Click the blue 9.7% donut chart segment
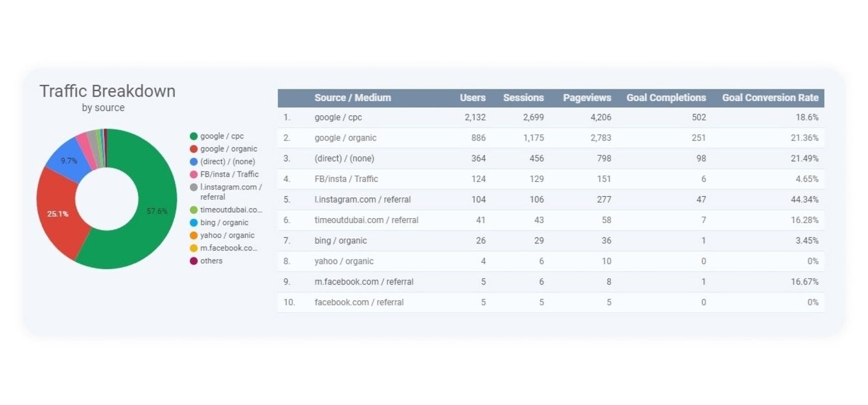This screenshot has width=868, height=405. pos(69,161)
